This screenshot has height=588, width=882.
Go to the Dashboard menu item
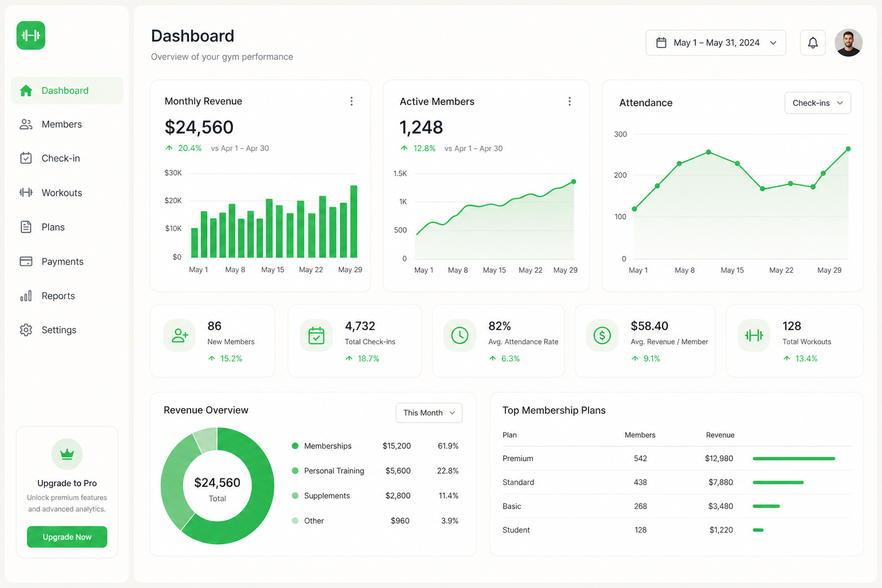(x=67, y=91)
